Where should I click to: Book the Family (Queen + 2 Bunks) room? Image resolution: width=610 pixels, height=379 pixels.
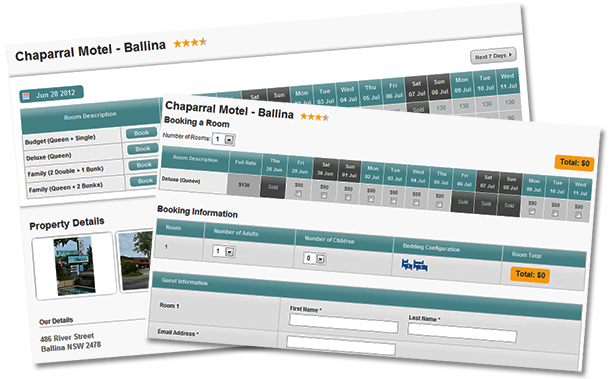[145, 181]
